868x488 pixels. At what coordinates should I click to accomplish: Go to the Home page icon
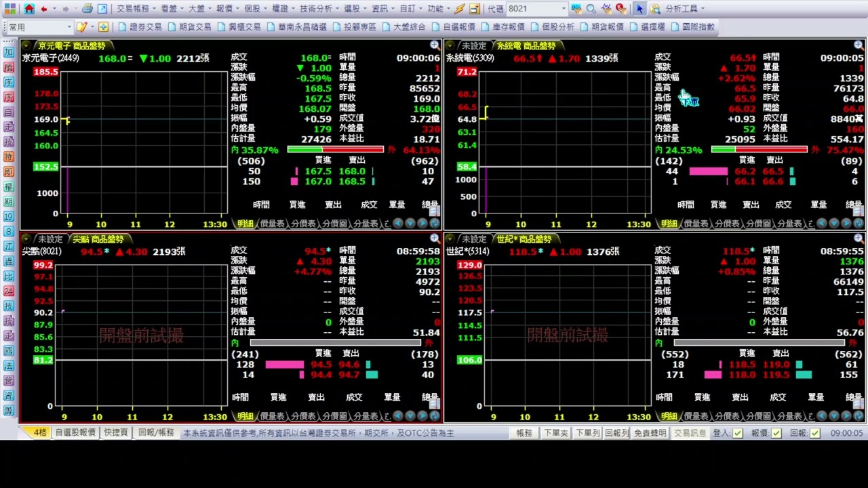coord(28,9)
